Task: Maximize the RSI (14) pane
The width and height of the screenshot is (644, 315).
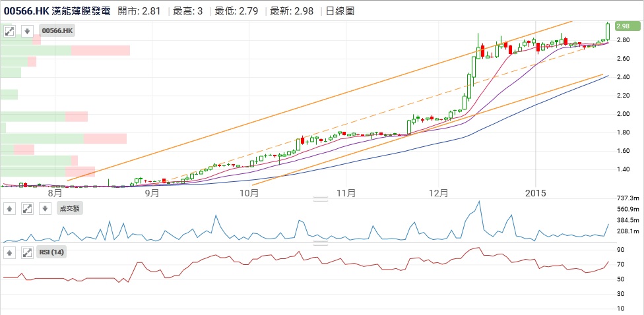Action: point(27,252)
